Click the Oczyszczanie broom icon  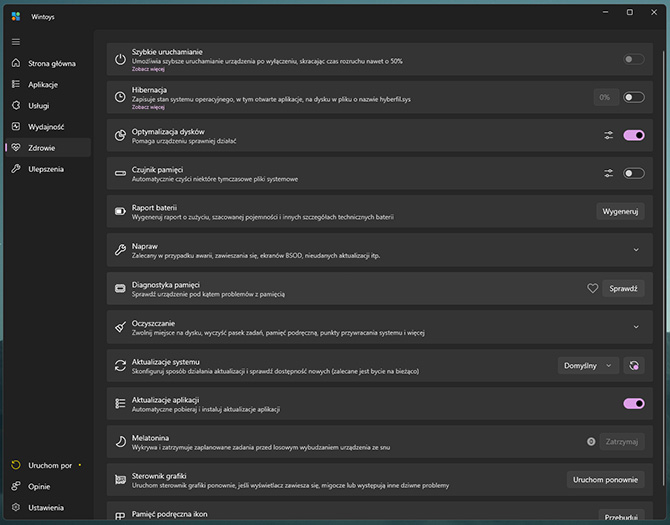tap(120, 327)
